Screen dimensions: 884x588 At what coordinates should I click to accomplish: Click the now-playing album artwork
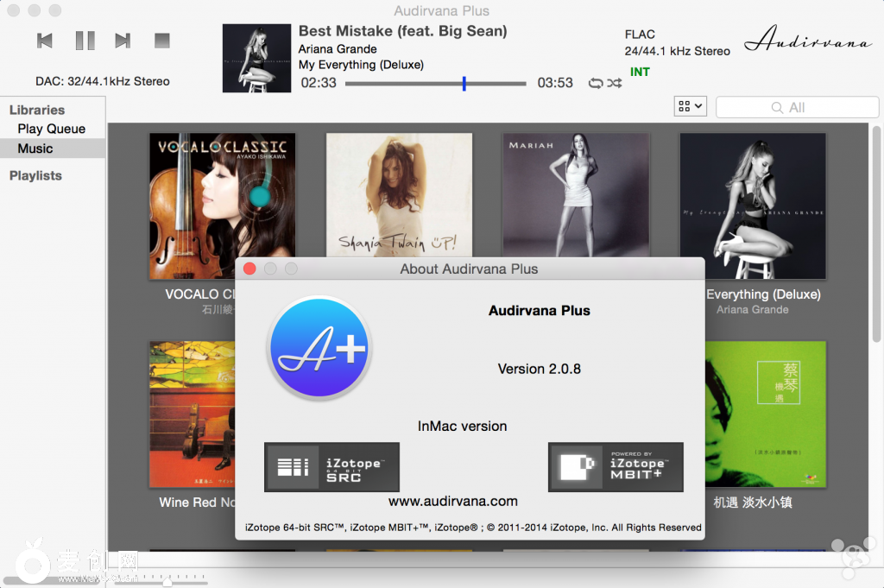(256, 58)
